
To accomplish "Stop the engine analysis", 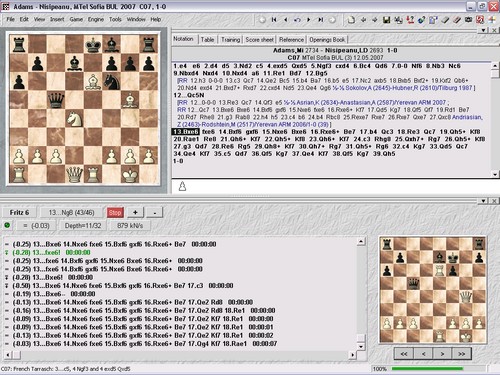I will coord(115,212).
